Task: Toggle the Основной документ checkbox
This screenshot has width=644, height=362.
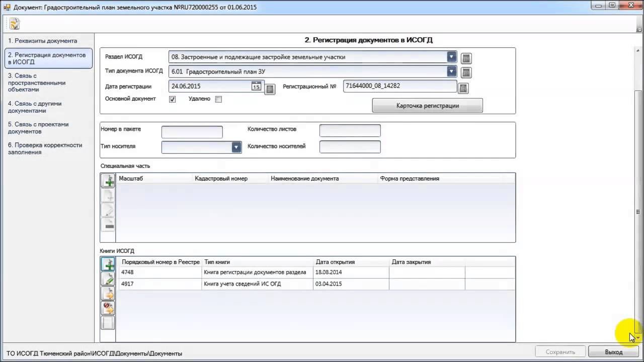Action: point(172,100)
